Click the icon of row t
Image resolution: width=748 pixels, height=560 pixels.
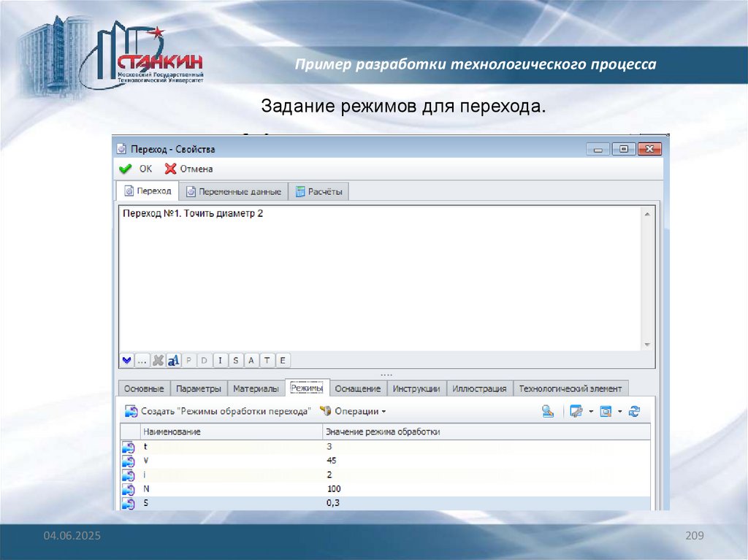point(129,447)
